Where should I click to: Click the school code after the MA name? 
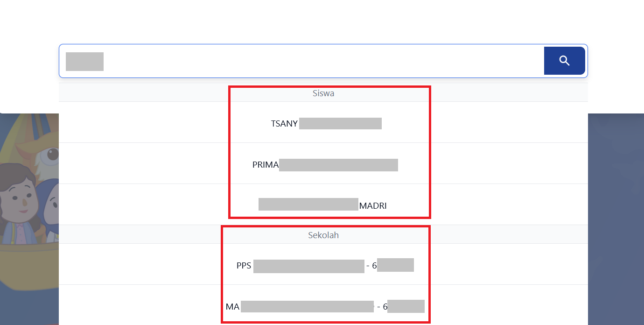405,307
